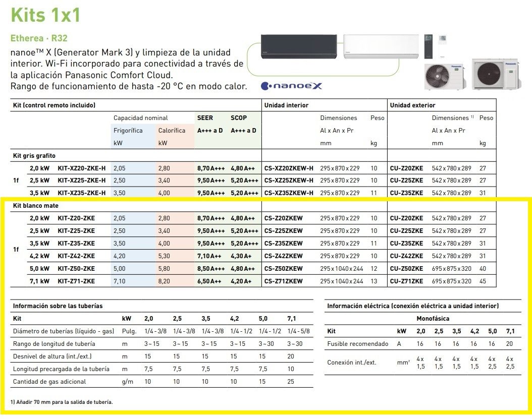The image size is (532, 419).
Task: Click Longitud precargada de la tubería label
Action: click(x=61, y=369)
